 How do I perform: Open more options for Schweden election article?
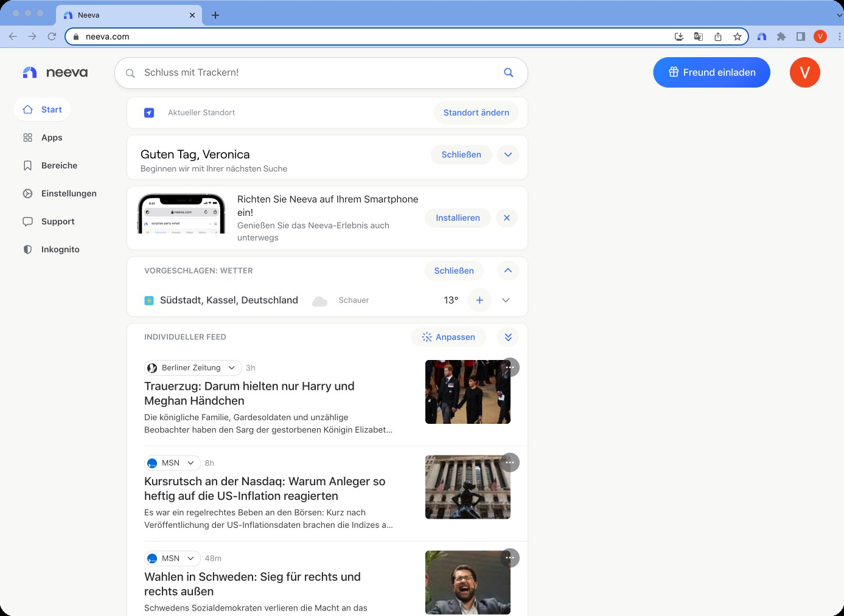pos(510,558)
